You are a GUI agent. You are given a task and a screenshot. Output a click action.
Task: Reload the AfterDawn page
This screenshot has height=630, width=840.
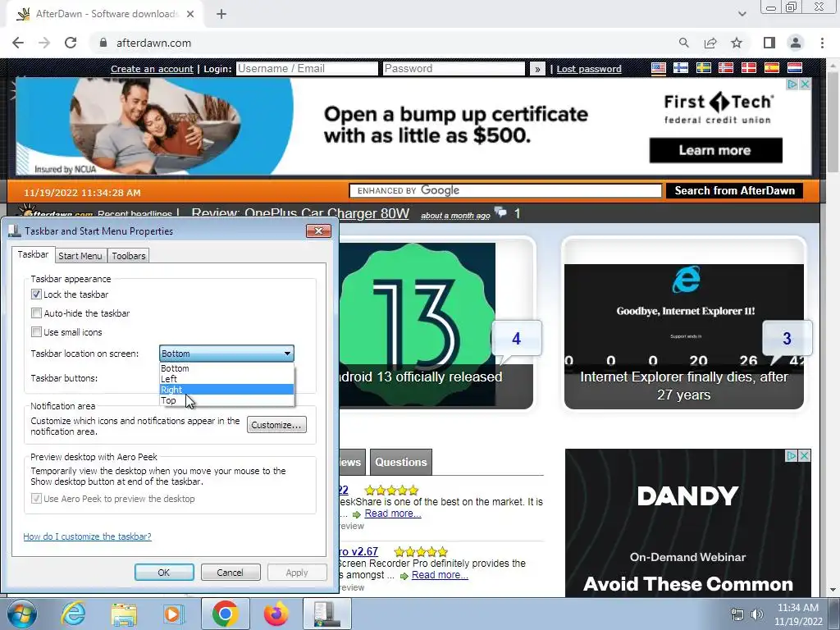point(71,43)
